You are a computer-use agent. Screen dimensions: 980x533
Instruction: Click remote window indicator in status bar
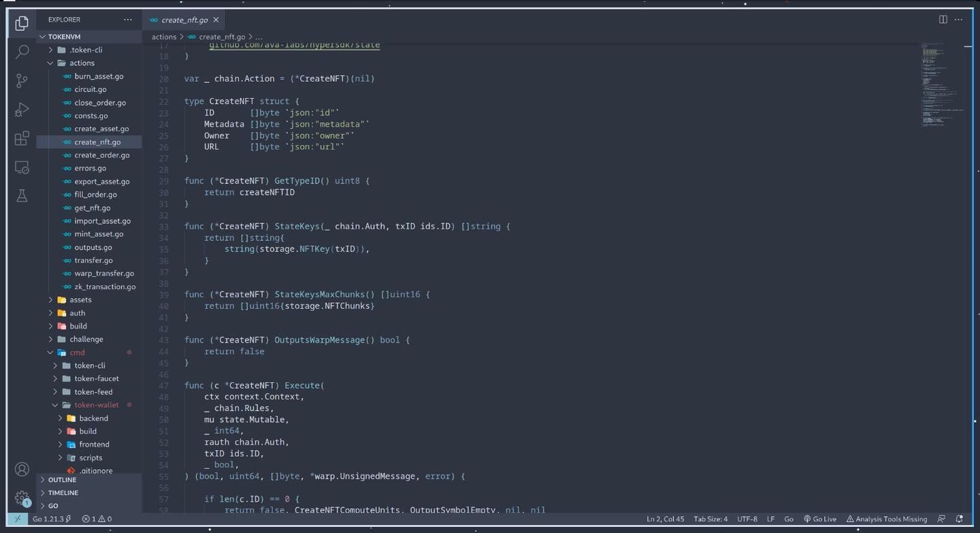point(18,519)
